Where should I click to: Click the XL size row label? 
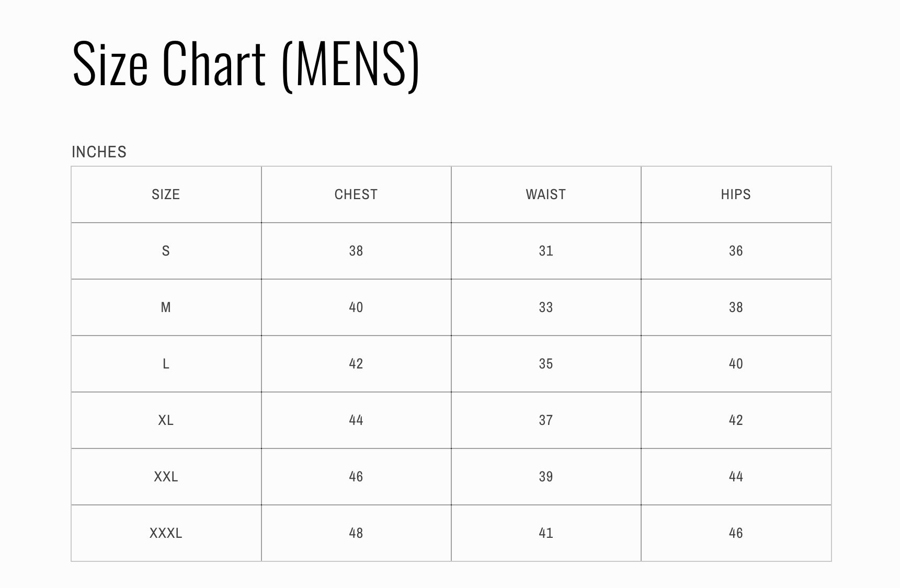click(166, 420)
